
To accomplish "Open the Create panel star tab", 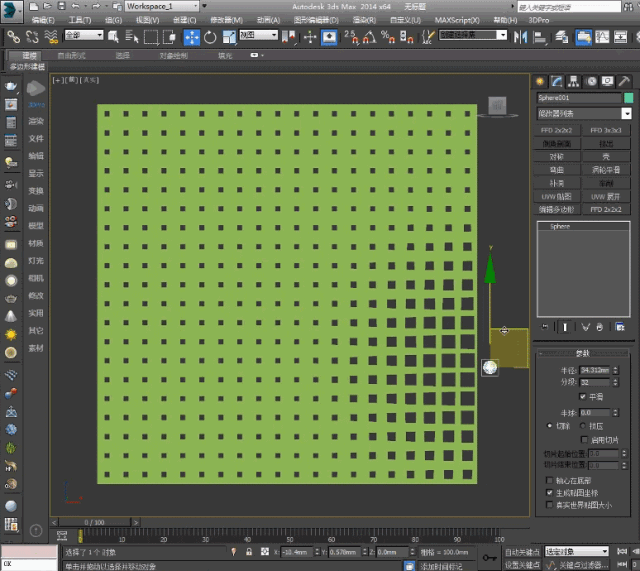I will coord(540,82).
